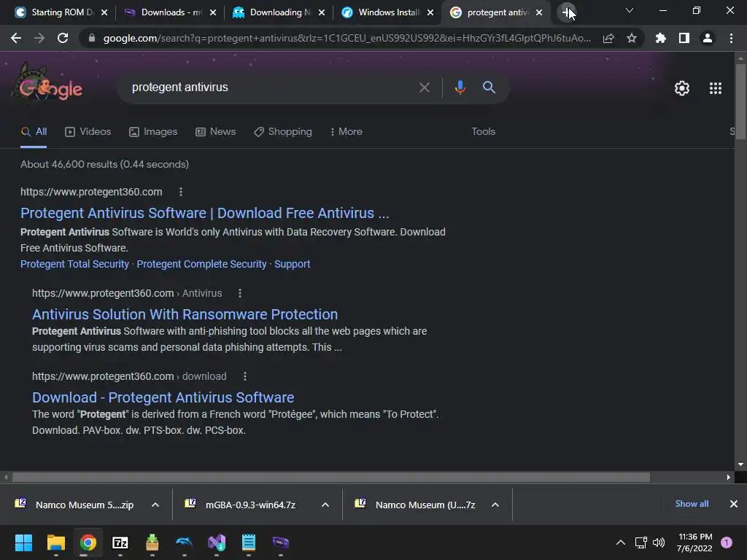The width and height of the screenshot is (747, 560).
Task: Bookmark this page with the star icon
Action: [x=632, y=38]
